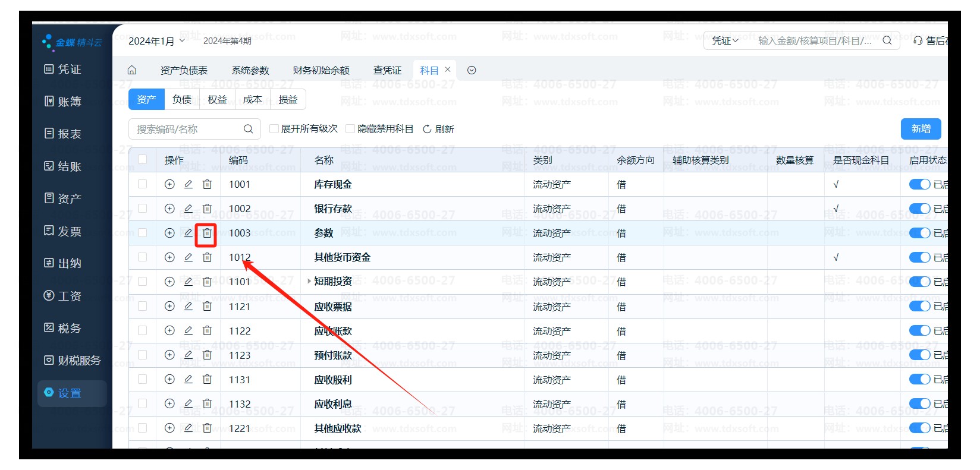Image resolution: width=980 pixels, height=470 pixels.
Task: Edit the 其他货币资金 account with the pencil icon
Action: coord(188,257)
